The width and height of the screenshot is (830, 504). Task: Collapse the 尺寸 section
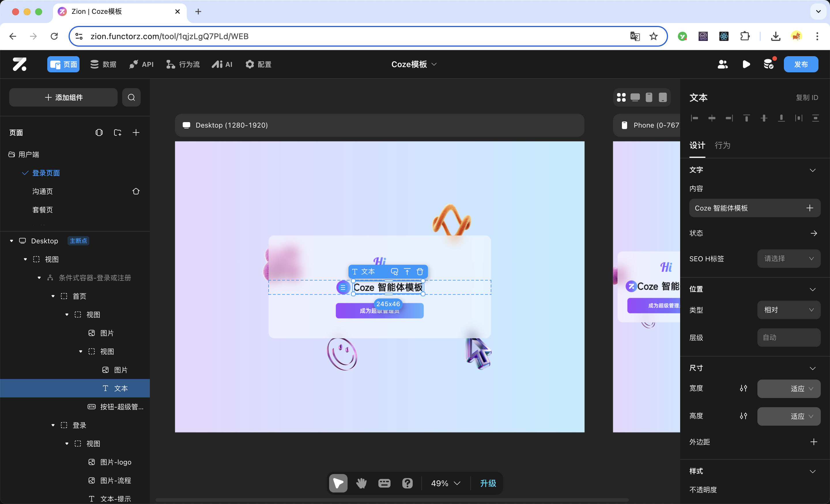coord(813,368)
